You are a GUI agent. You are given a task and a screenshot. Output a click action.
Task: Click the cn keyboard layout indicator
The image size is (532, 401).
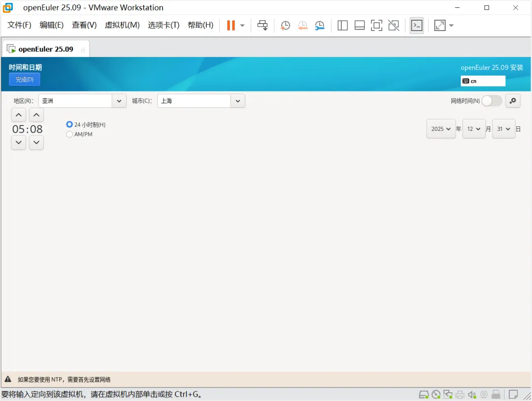pos(483,81)
